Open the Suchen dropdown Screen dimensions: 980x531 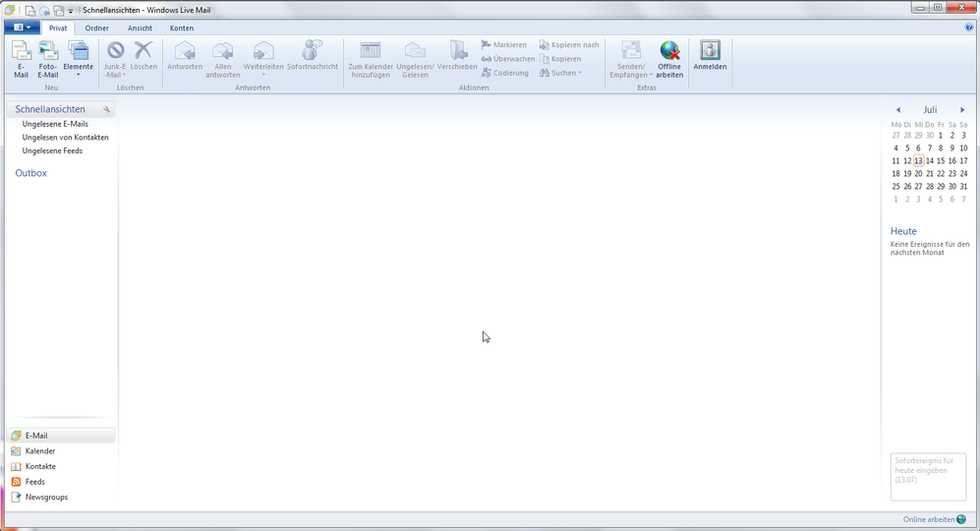(x=560, y=73)
